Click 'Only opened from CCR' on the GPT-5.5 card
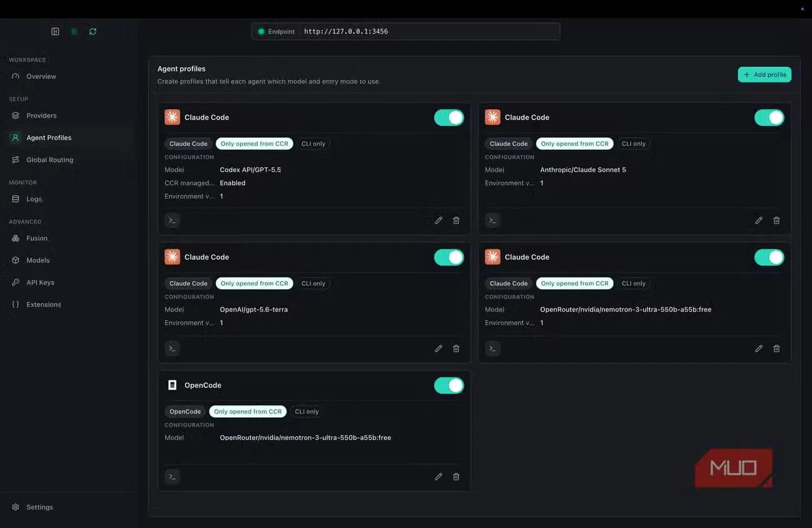Viewport: 812px width, 528px height. tap(255, 144)
